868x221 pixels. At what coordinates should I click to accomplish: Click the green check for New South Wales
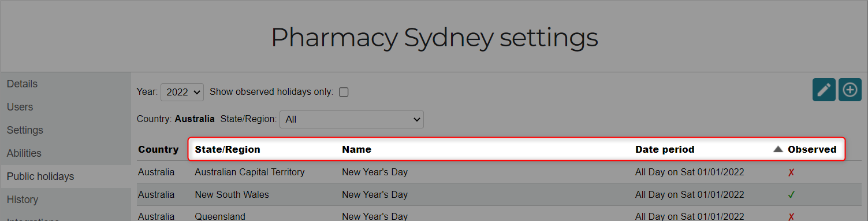coord(791,195)
